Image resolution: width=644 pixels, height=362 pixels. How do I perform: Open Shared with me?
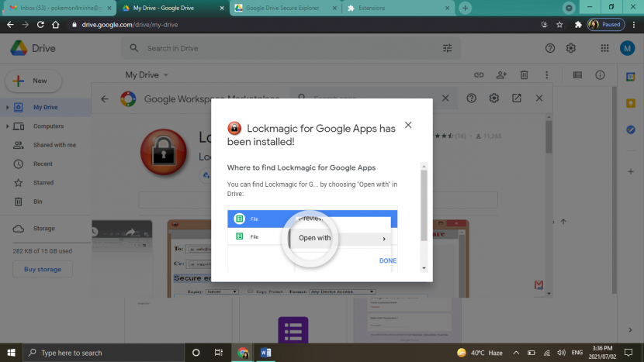(x=54, y=145)
